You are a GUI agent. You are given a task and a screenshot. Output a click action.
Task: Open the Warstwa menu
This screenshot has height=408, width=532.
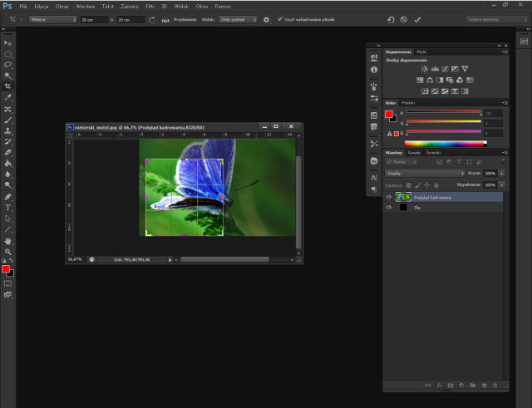tap(85, 7)
